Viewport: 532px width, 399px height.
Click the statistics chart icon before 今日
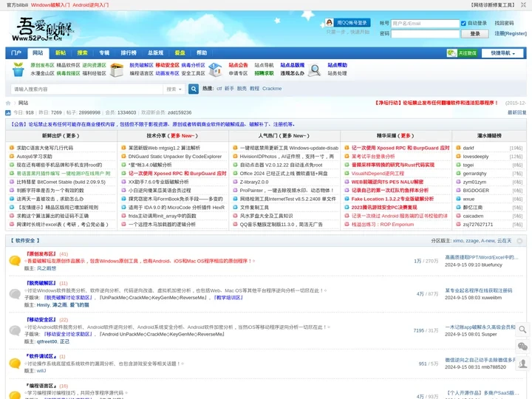(8, 112)
